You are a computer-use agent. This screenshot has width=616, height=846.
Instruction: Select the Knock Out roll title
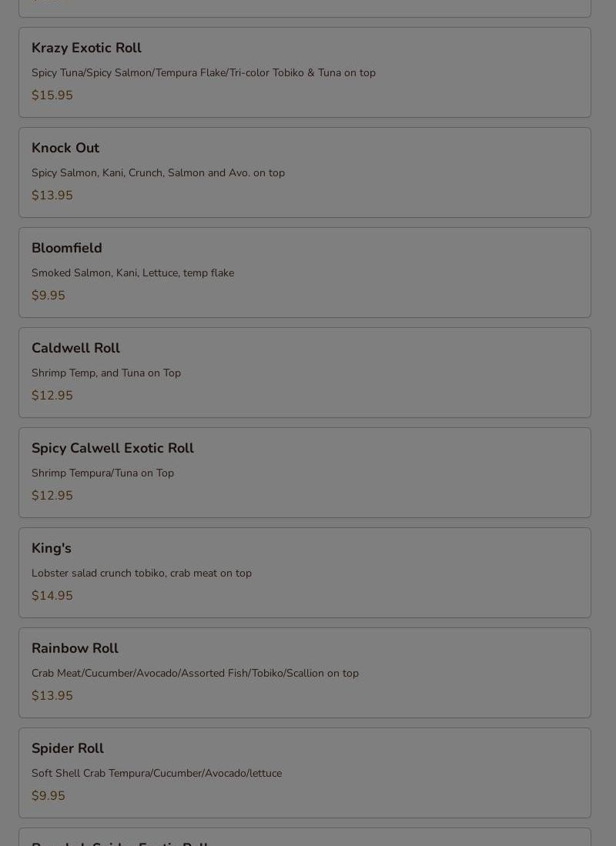(x=65, y=148)
